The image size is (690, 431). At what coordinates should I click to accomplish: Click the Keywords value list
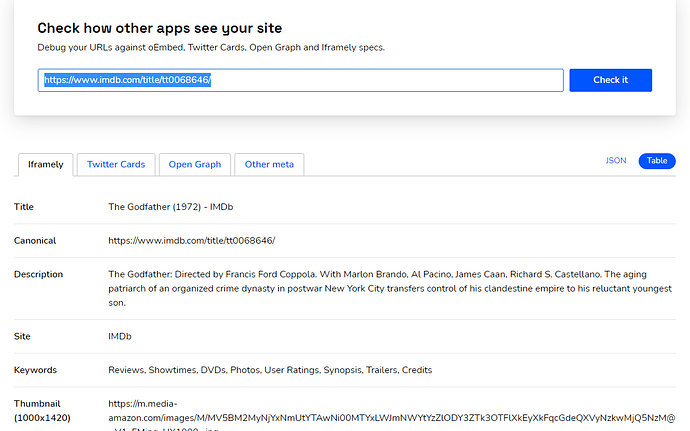pyautogui.click(x=270, y=370)
